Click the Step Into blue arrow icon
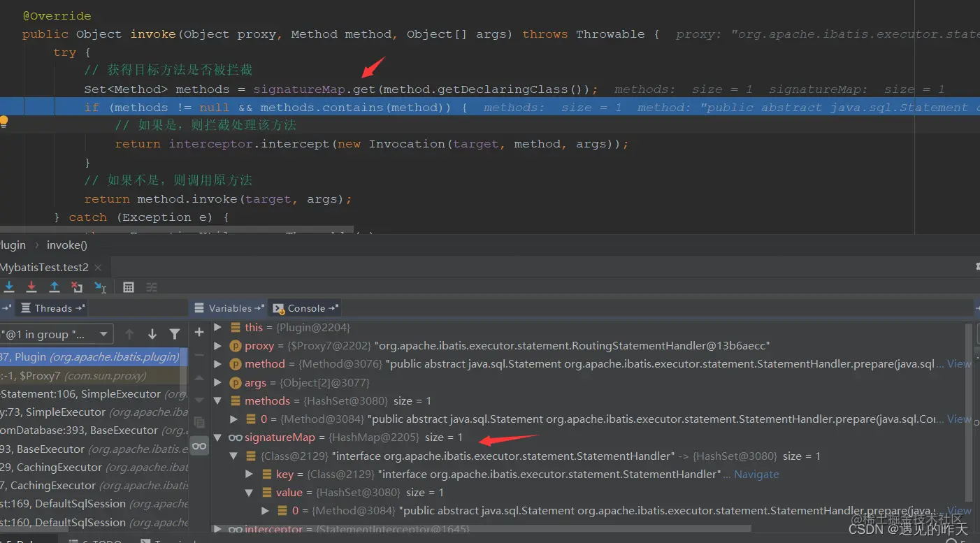This screenshot has width=980, height=543. point(9,287)
